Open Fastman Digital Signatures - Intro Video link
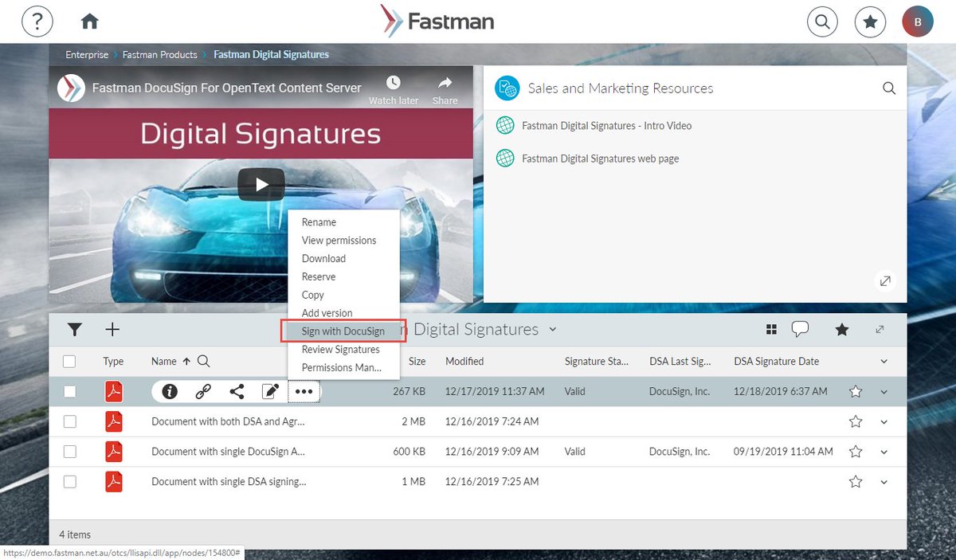 pos(606,126)
